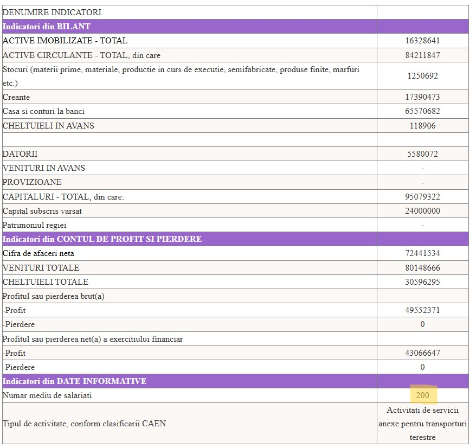Click the DATORII value 5580072

pos(422,154)
